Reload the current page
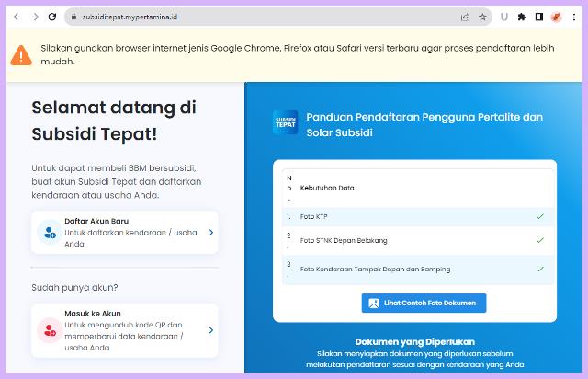The width and height of the screenshot is (588, 379). point(52,17)
